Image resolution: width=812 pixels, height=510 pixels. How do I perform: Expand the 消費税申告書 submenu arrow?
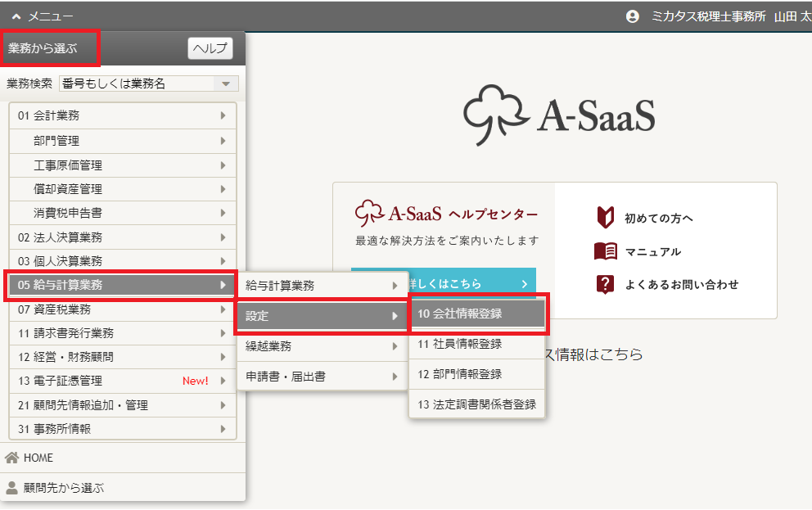(x=223, y=213)
